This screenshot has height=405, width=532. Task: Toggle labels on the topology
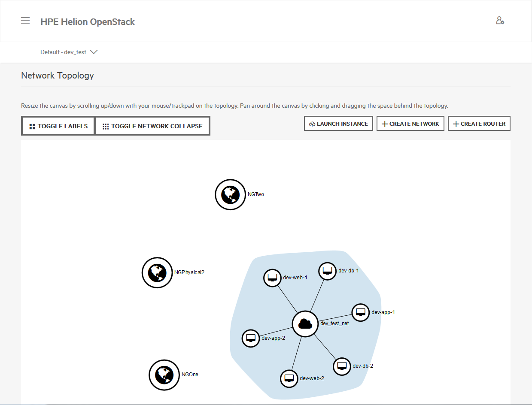pos(58,126)
